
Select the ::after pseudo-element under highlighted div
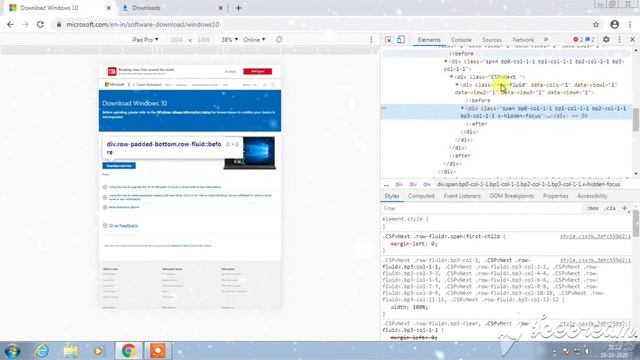(476, 124)
